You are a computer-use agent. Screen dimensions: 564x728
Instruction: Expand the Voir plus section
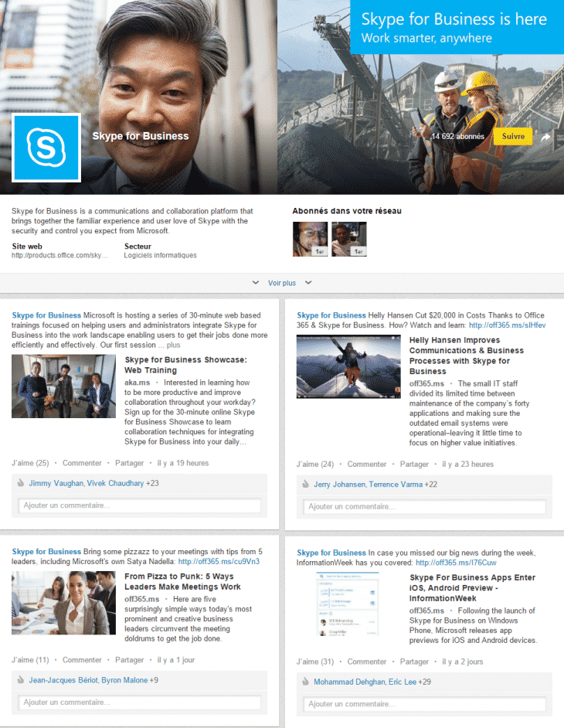pos(281,283)
